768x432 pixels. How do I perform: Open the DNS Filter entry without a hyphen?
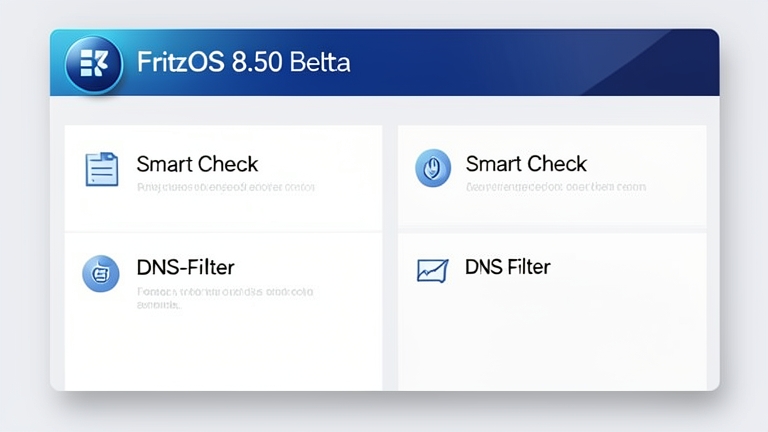coord(507,267)
